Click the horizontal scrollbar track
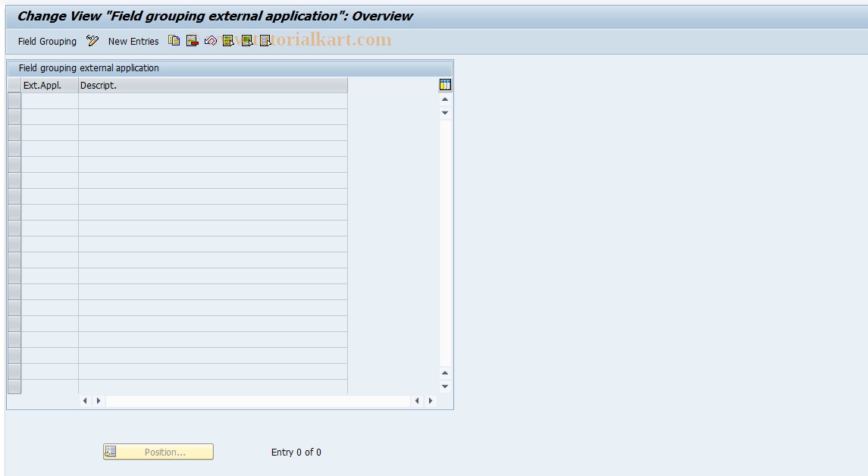The height and width of the screenshot is (476, 868). point(258,401)
